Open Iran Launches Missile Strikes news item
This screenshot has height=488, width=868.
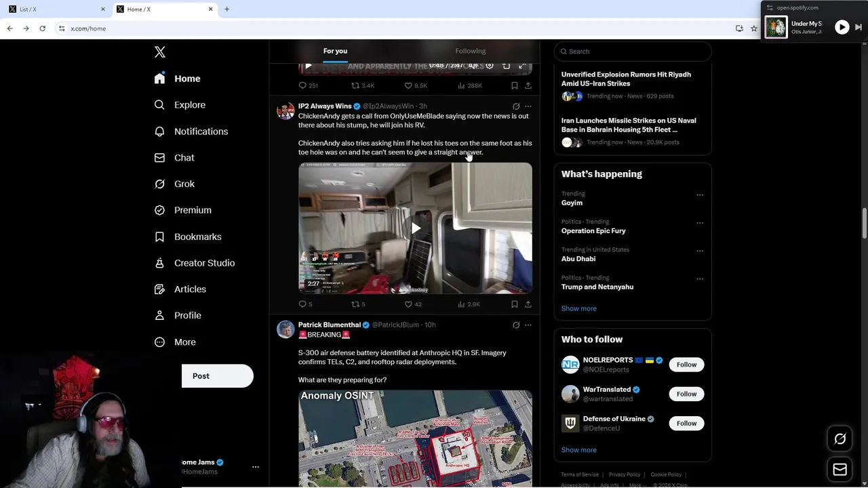point(629,125)
